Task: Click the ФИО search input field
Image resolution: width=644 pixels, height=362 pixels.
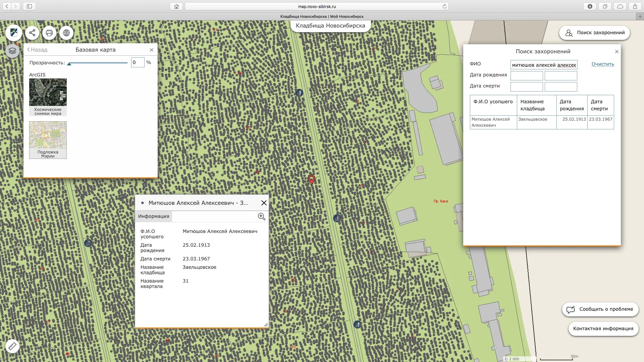Action: (x=543, y=65)
